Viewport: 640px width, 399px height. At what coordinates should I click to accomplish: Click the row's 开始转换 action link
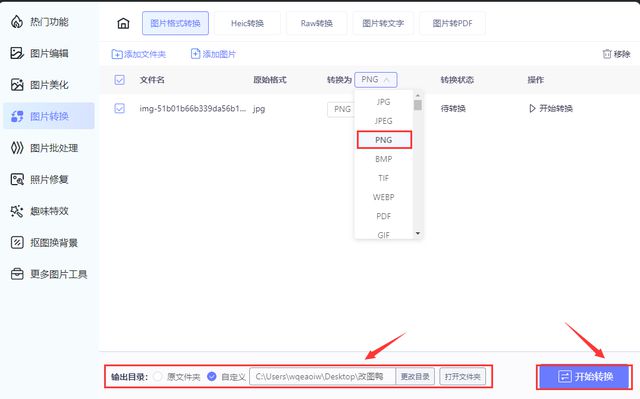551,109
